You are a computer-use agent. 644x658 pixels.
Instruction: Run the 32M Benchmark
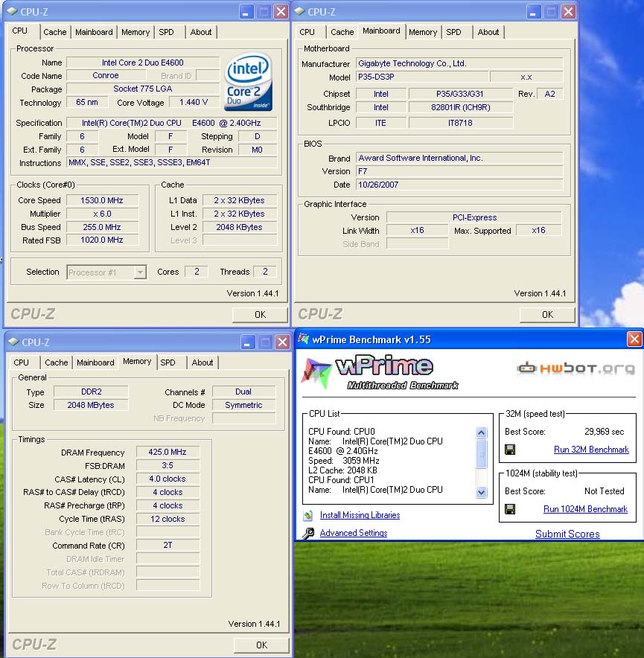point(591,450)
